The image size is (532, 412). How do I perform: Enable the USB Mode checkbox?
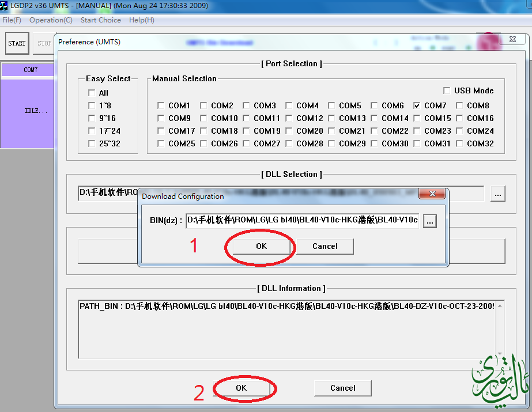pos(447,90)
